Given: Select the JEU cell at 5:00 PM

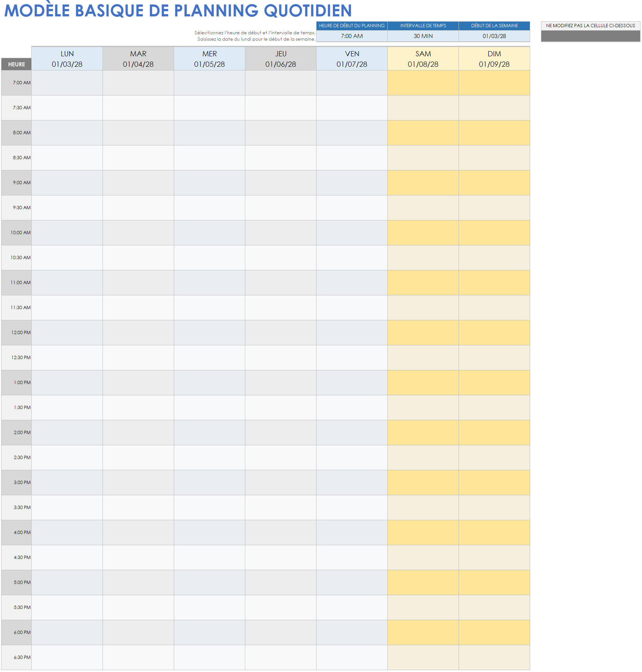Looking at the screenshot, I should (x=281, y=582).
